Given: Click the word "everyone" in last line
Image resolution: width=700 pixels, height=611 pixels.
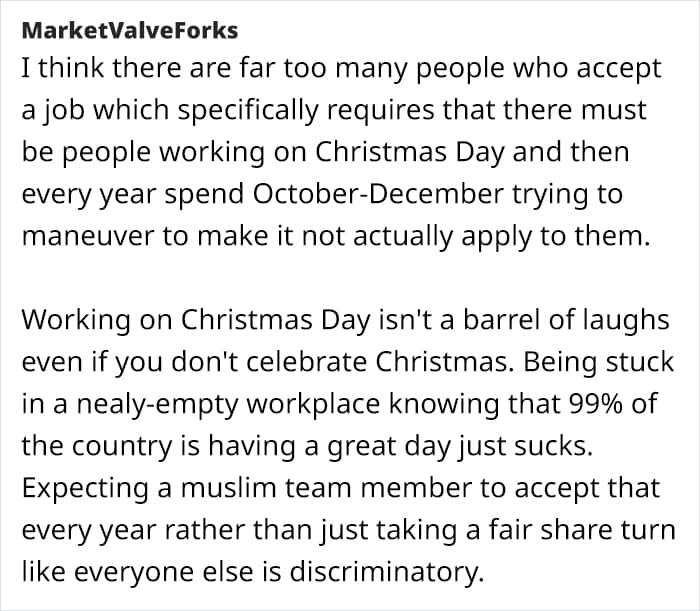Looking at the screenshot, I should coord(134,571).
